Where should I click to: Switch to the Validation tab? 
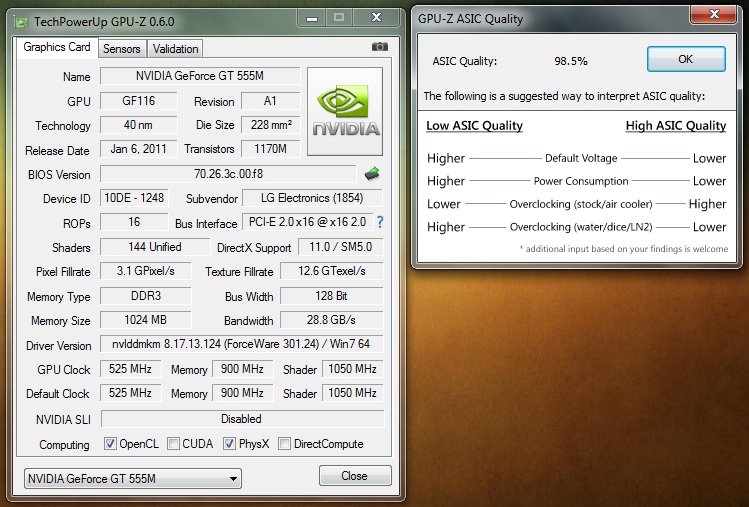coord(175,49)
